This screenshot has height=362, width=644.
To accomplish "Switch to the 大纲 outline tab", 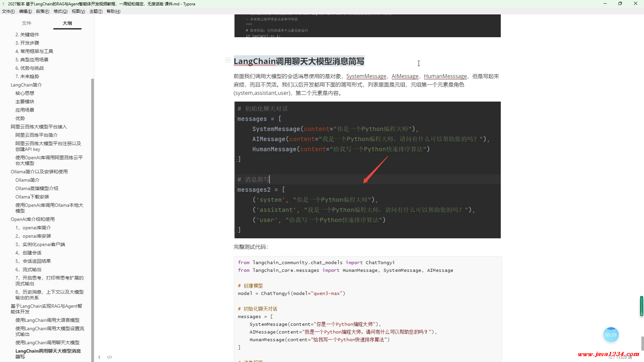I will (x=67, y=23).
